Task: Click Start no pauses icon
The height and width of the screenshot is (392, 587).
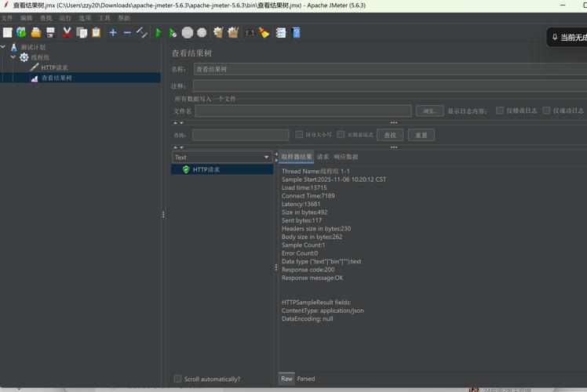Action: (x=173, y=33)
